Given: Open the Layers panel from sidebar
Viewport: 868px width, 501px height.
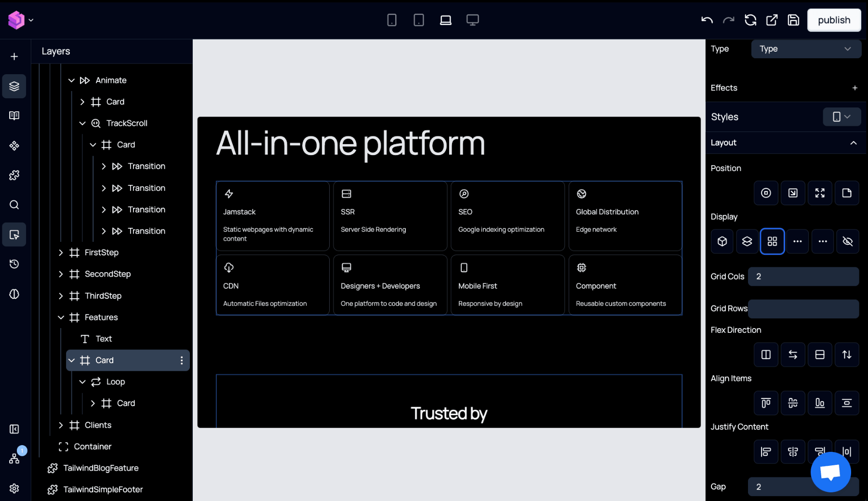Looking at the screenshot, I should coord(14,86).
